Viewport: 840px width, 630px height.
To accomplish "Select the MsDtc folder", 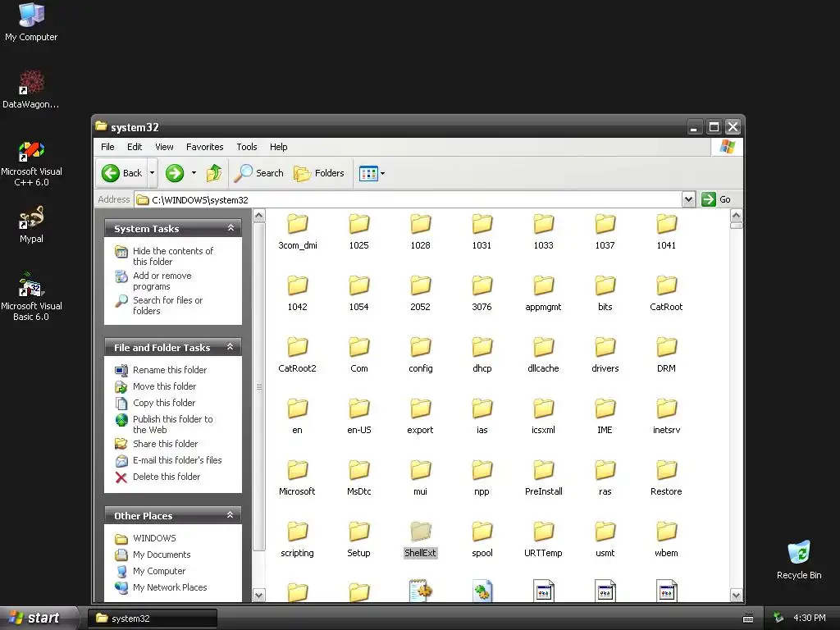I will click(359, 478).
